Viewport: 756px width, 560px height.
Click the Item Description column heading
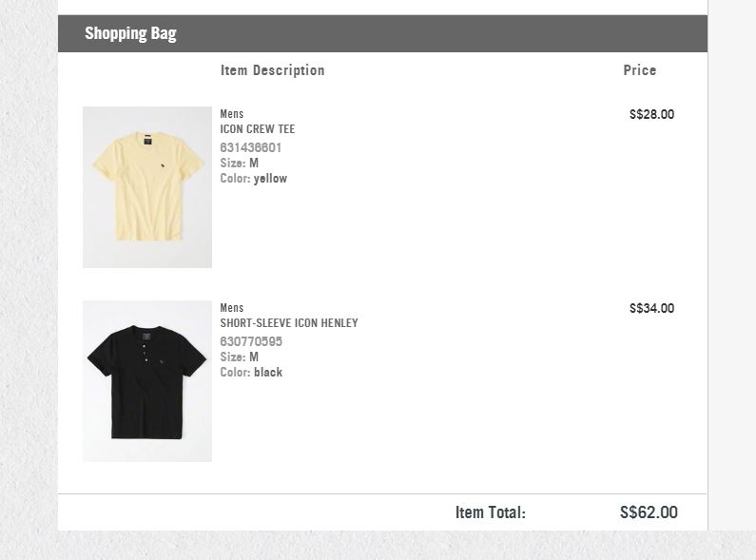tap(273, 70)
